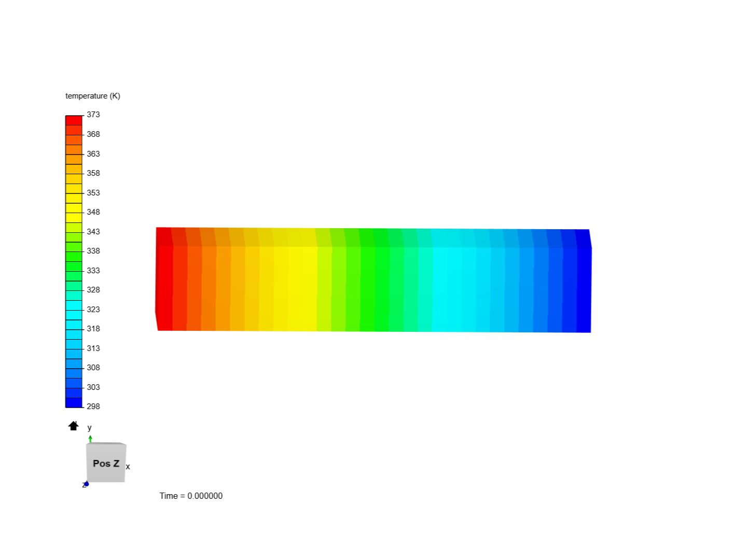The image size is (747, 560).
Task: Select the 373 maximum legend value
Action: click(x=93, y=115)
